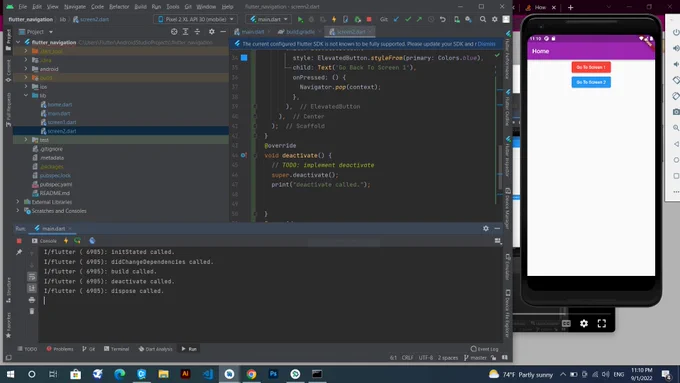Print the console output
Screen dimensions: 680x383
coord(32,300)
